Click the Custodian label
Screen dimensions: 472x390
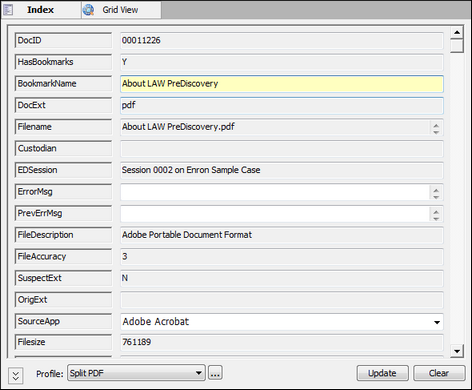(x=63, y=149)
